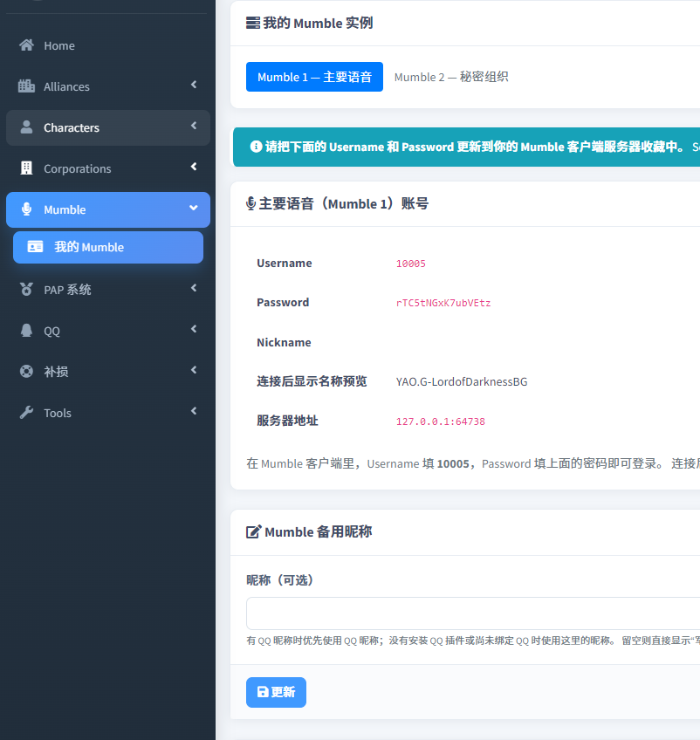Open the PAP 系统 sidebar menu
700x740 pixels.
click(108, 290)
